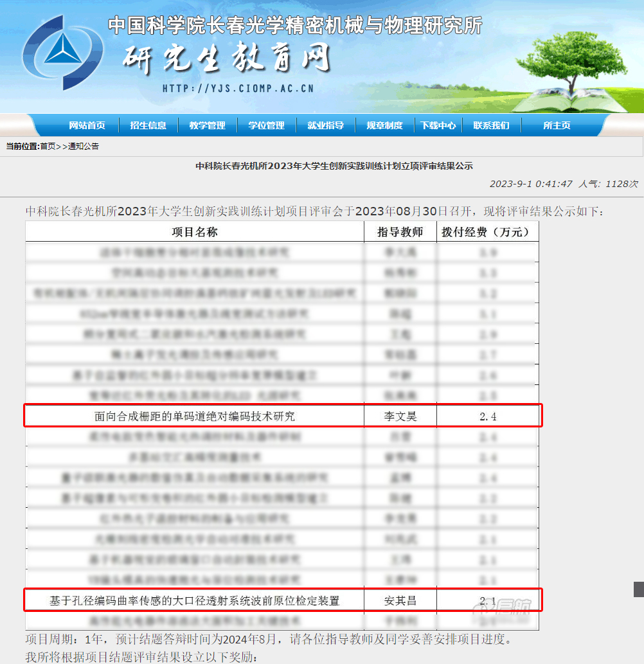Open the 学位管理 menu section

(266, 125)
